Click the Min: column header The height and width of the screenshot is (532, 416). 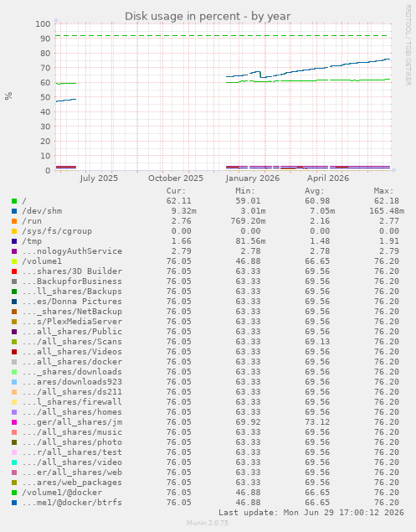coord(245,191)
